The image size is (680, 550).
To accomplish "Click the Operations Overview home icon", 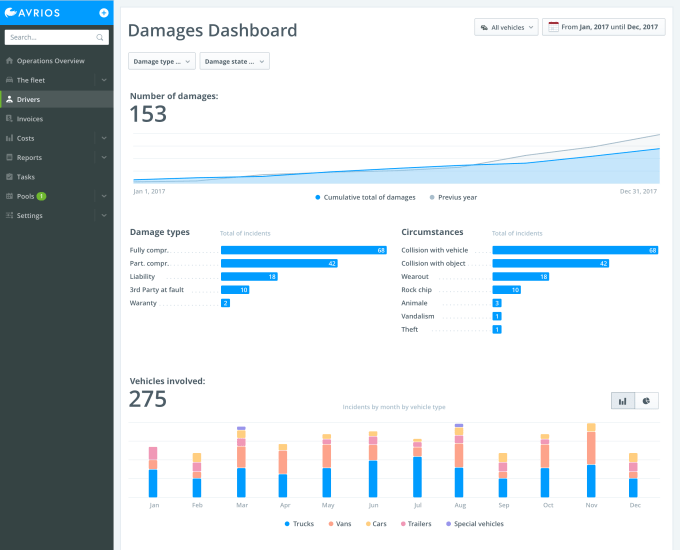I will coord(9,61).
